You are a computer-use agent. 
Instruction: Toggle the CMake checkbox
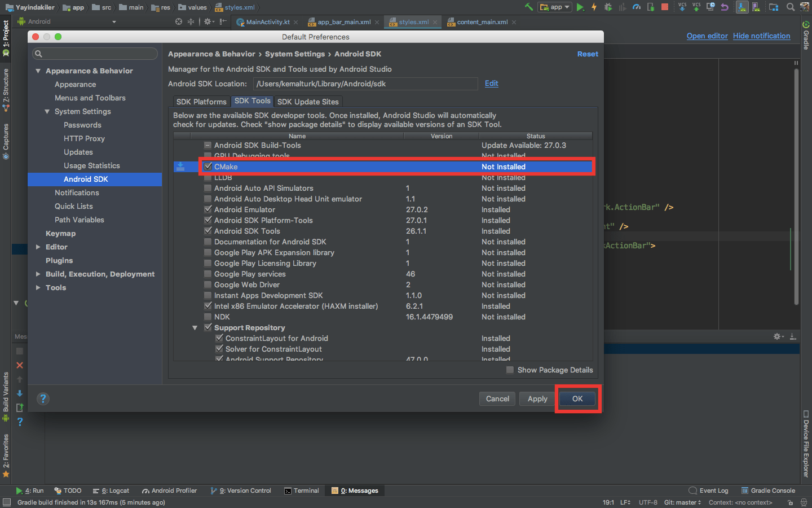[208, 167]
